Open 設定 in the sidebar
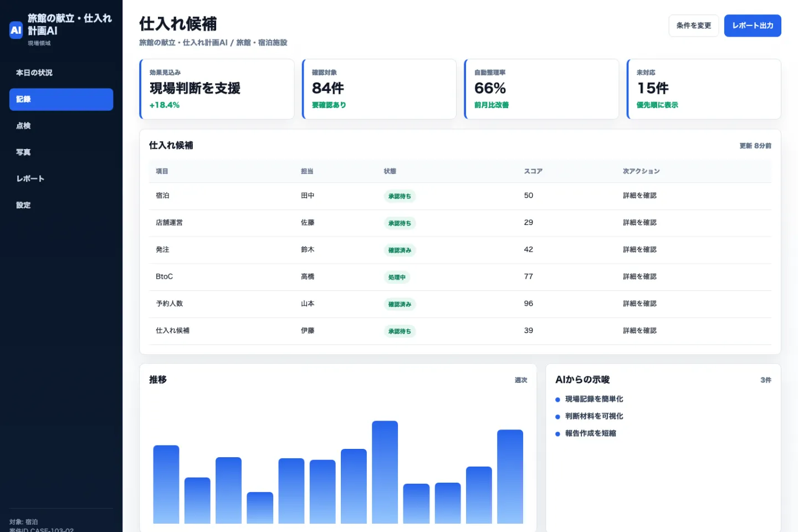 (x=61, y=205)
